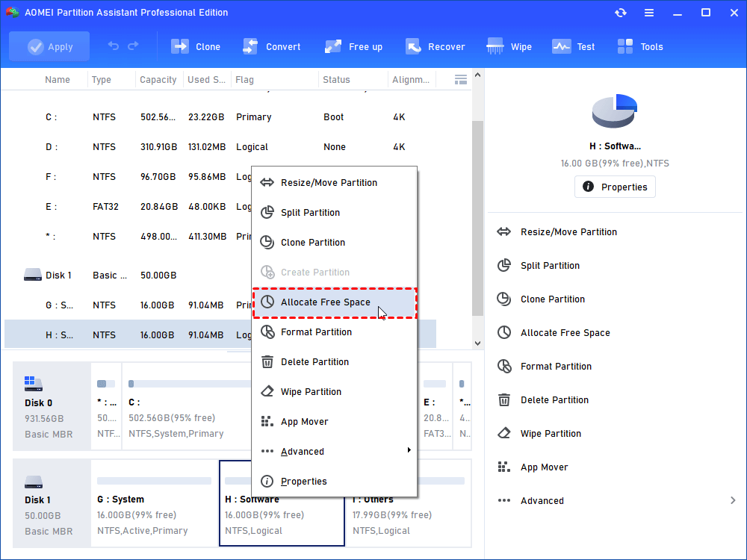Choose Format Partition in context menu
The height and width of the screenshot is (560, 747).
click(x=335, y=332)
